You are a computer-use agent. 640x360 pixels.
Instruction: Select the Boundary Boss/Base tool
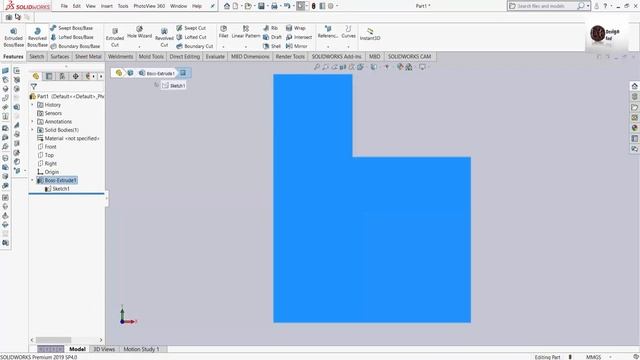[75, 46]
